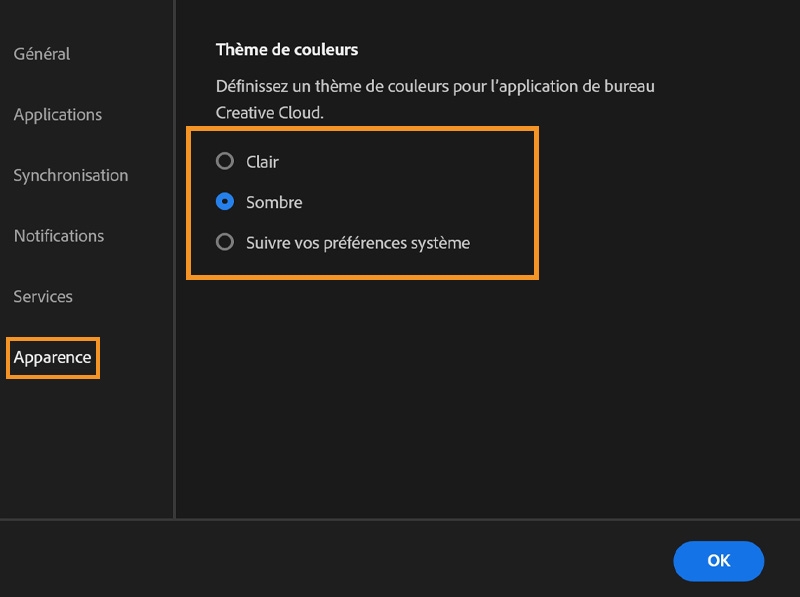Open the Synchronisation settings
This screenshot has width=800, height=597.
[70, 175]
